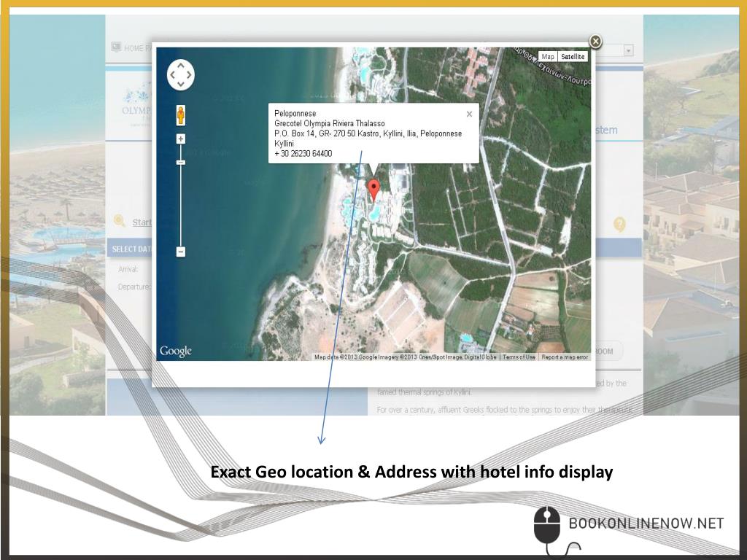The image size is (747, 560).
Task: Close the map popup with the round X button
Action: tap(595, 42)
